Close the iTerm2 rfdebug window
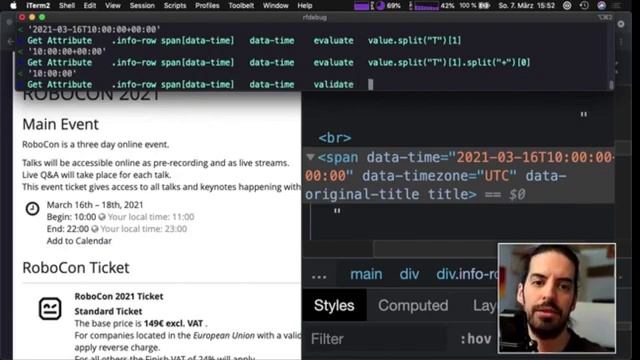The width and height of the screenshot is (640, 360). 22,17
